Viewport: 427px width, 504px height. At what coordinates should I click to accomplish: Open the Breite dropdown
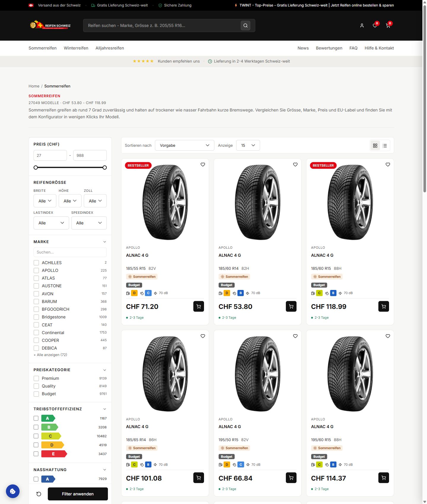pos(45,201)
